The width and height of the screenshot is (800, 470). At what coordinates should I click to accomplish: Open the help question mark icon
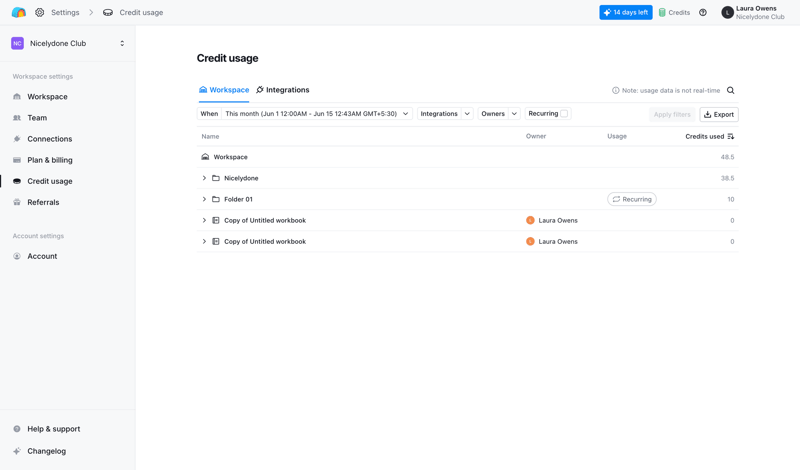click(x=703, y=12)
